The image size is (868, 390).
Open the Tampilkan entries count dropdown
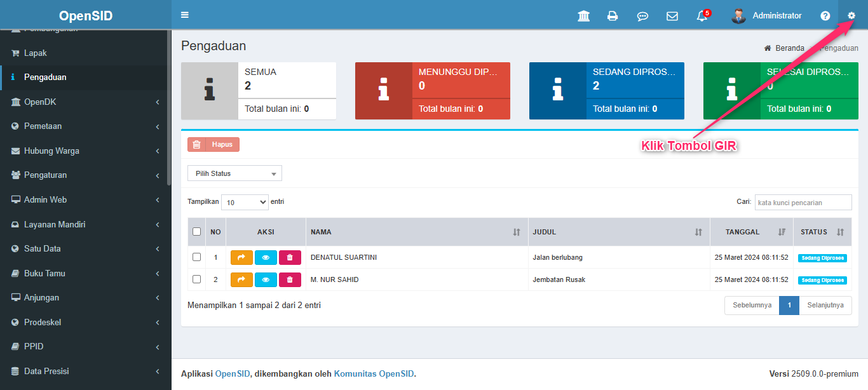tap(245, 202)
